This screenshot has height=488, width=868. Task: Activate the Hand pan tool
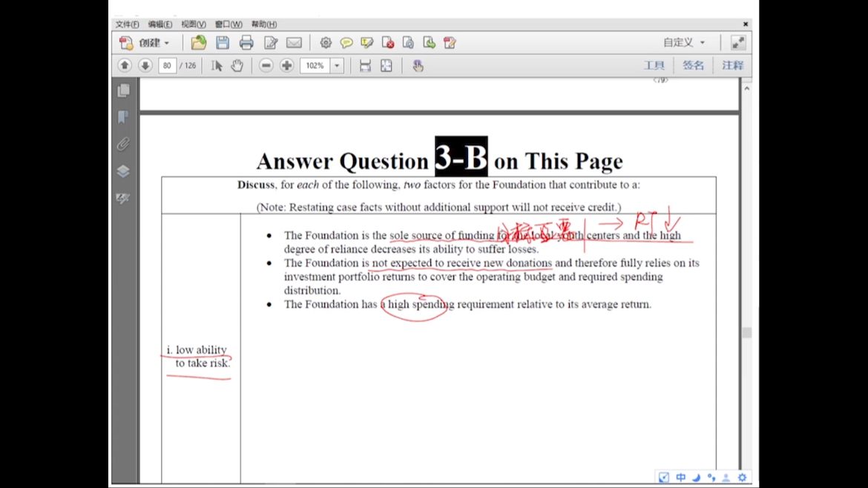point(237,66)
